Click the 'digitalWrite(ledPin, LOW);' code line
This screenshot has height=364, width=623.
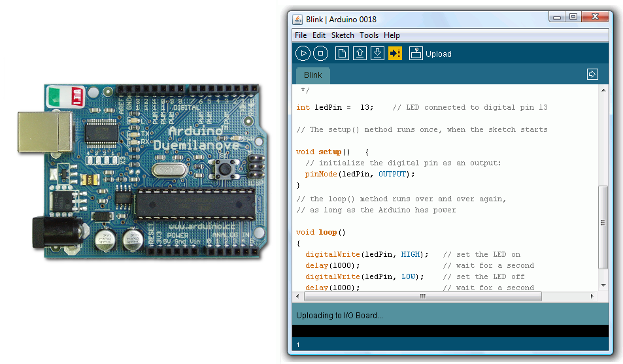click(x=365, y=276)
